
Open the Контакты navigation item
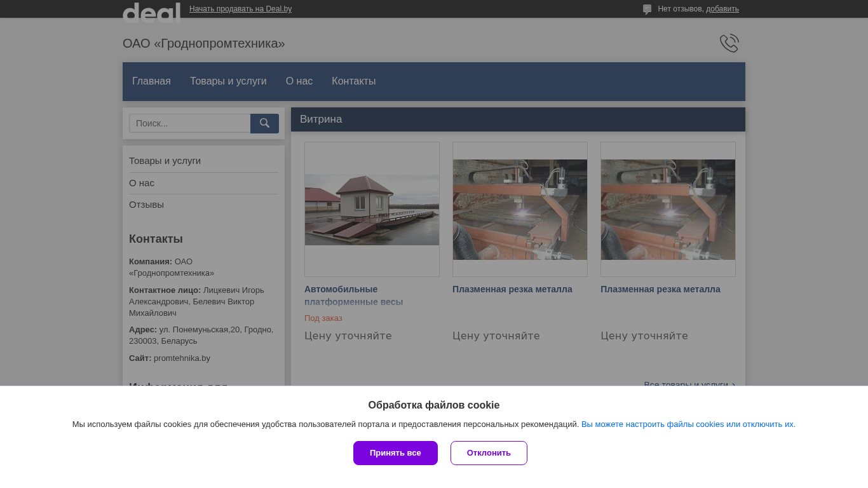(353, 81)
